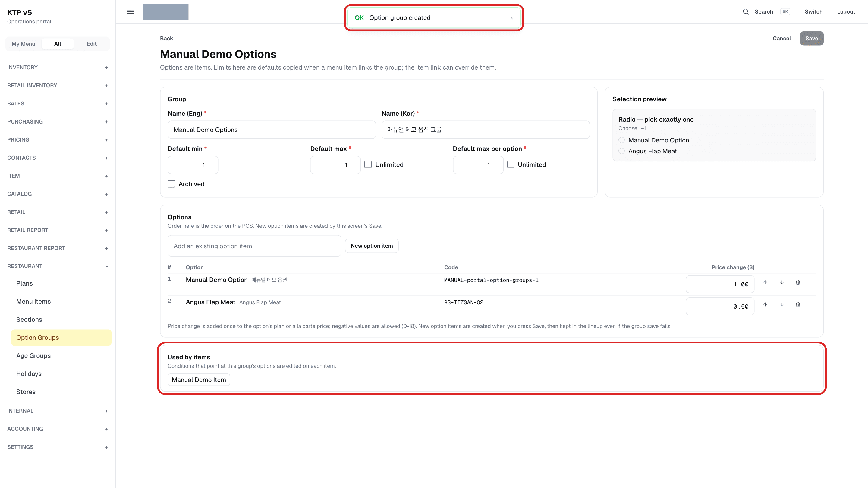Open Option Groups in sidebar

(61, 337)
